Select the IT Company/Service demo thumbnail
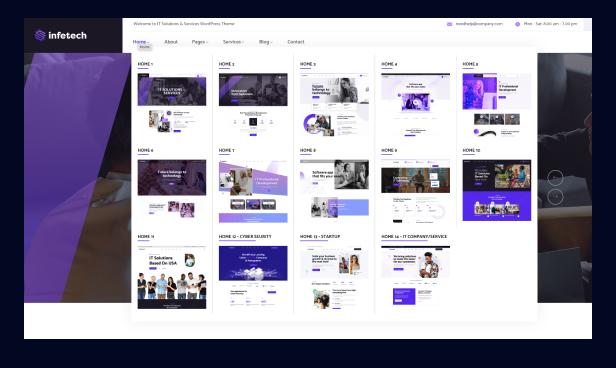 pyautogui.click(x=416, y=276)
